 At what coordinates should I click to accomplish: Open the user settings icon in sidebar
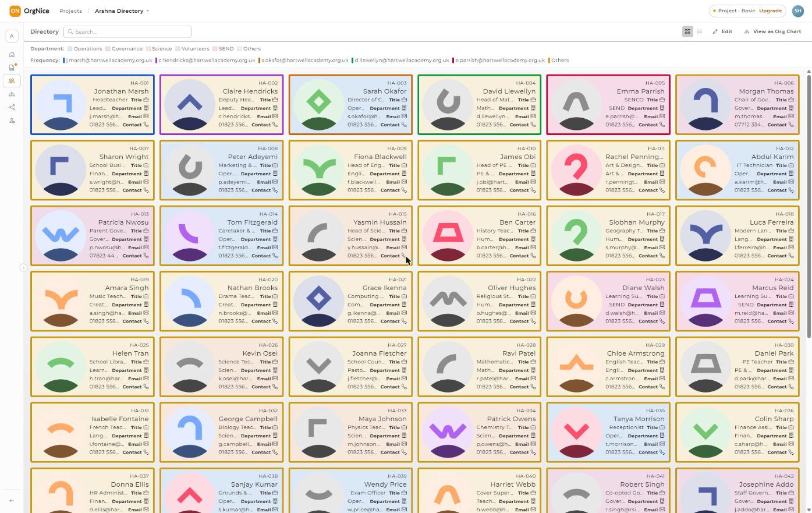(x=12, y=121)
